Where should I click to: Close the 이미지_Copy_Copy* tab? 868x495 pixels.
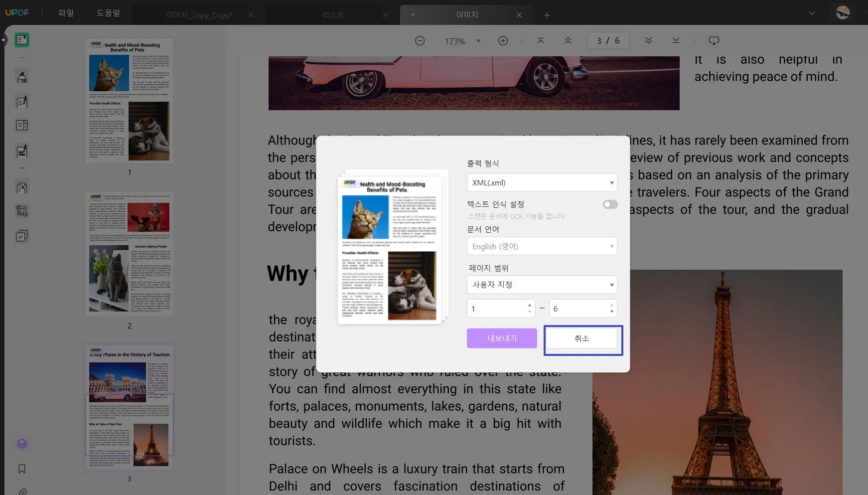251,15
